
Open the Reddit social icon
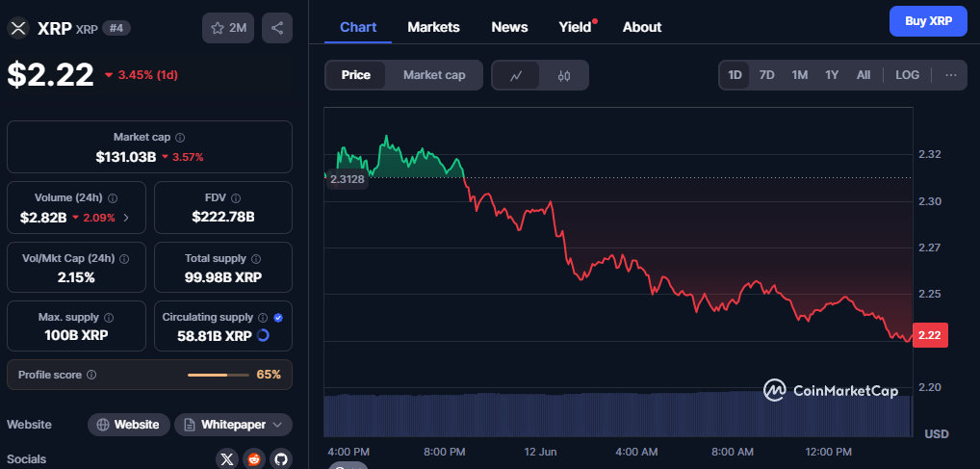coord(254,459)
